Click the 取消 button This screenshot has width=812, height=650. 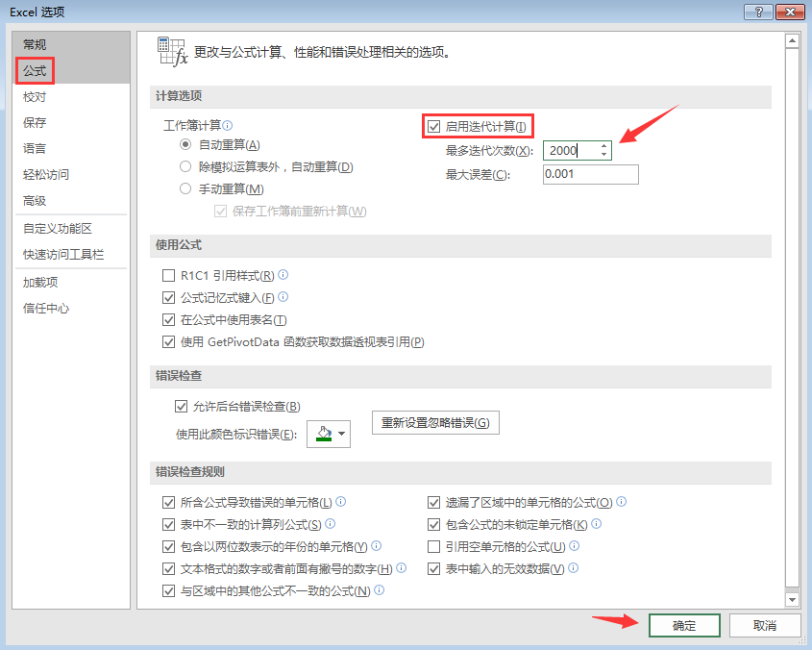(764, 626)
